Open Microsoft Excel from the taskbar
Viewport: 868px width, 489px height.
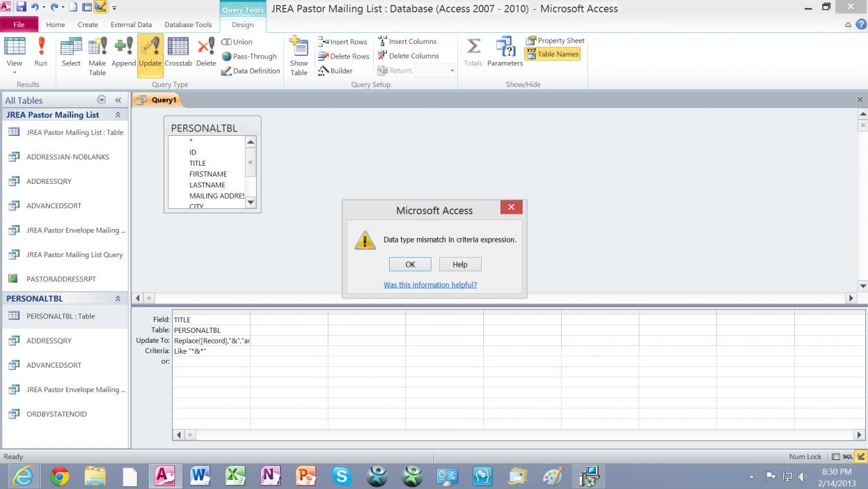pos(237,476)
